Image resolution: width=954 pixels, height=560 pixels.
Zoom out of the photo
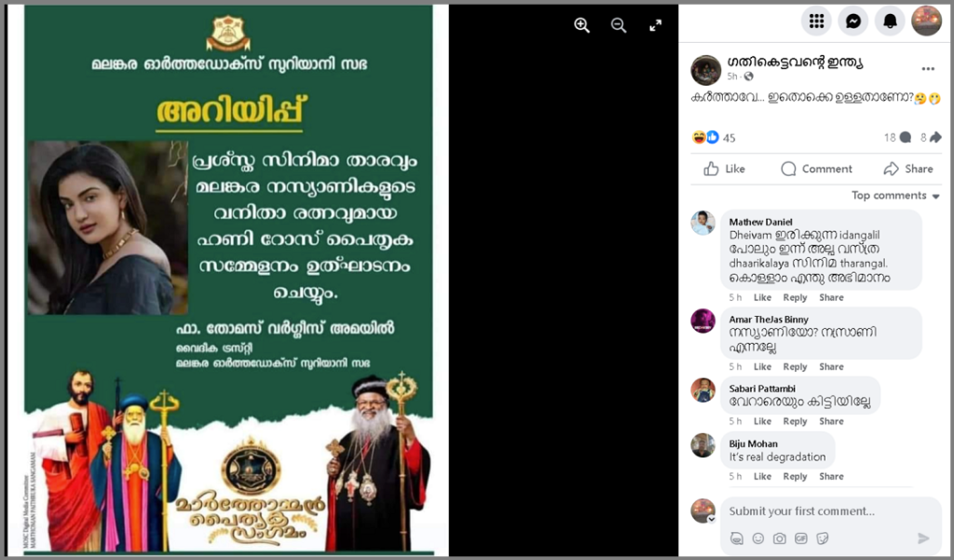pyautogui.click(x=619, y=25)
